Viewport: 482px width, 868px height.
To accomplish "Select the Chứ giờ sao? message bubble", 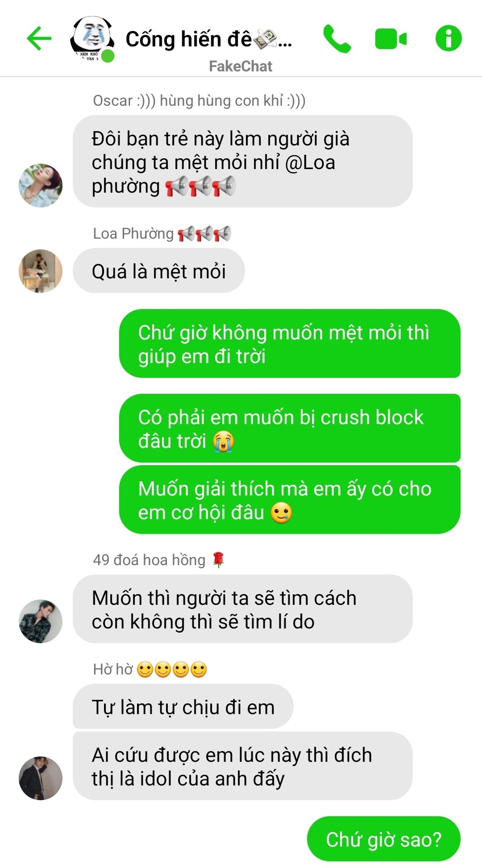I will pyautogui.click(x=383, y=839).
